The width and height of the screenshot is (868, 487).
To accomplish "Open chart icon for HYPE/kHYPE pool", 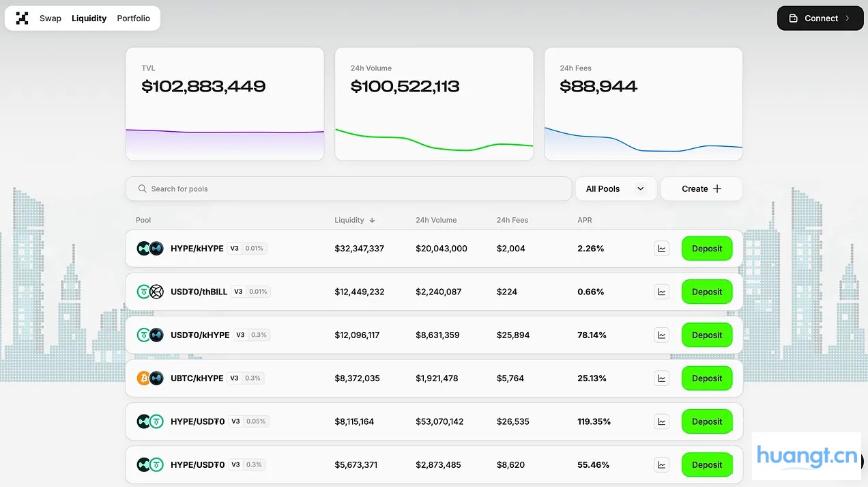I will tap(661, 249).
